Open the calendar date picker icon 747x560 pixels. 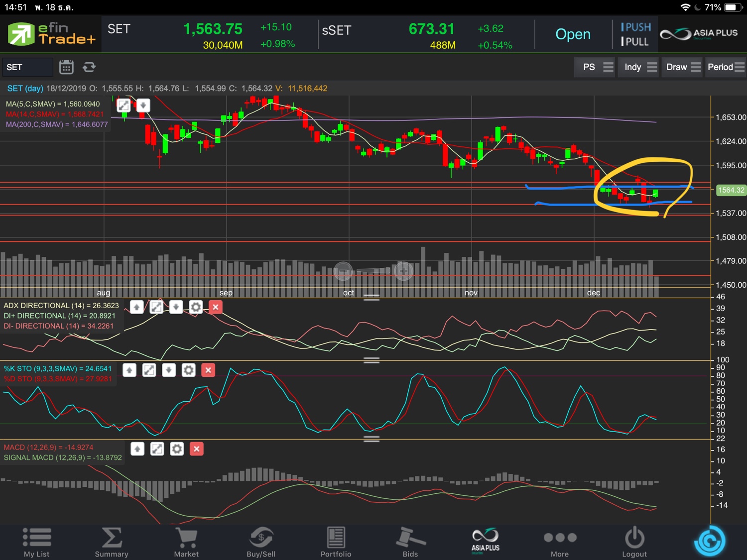tap(66, 67)
